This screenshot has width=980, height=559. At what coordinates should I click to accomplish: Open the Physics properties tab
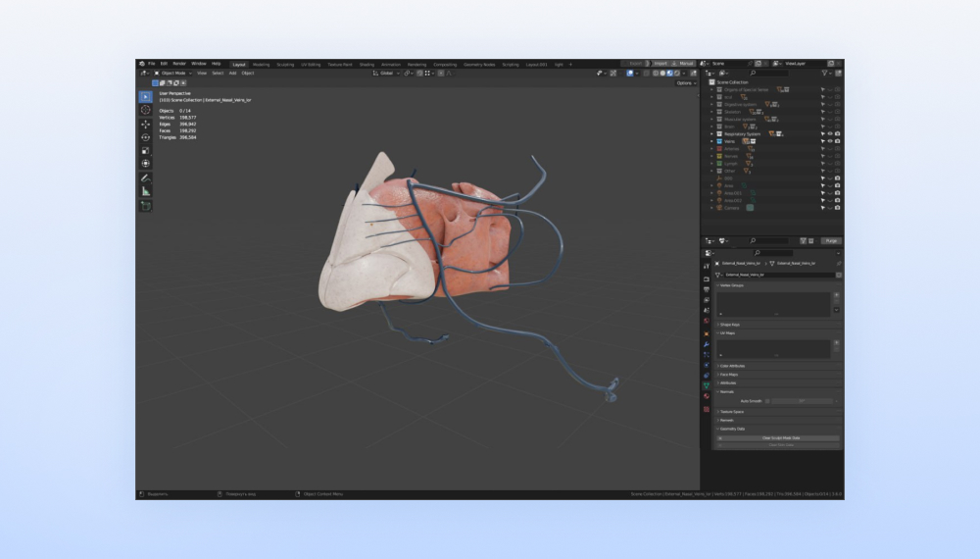point(707,365)
